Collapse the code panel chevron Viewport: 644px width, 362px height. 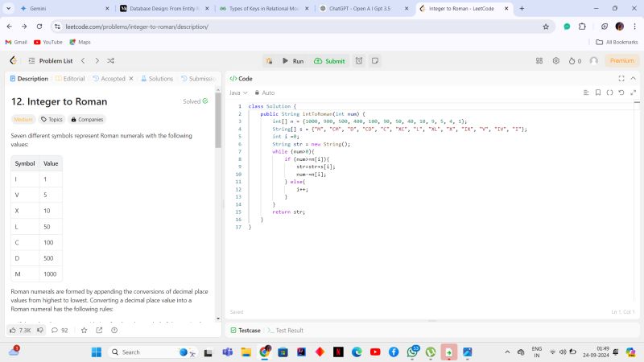pyautogui.click(x=633, y=79)
